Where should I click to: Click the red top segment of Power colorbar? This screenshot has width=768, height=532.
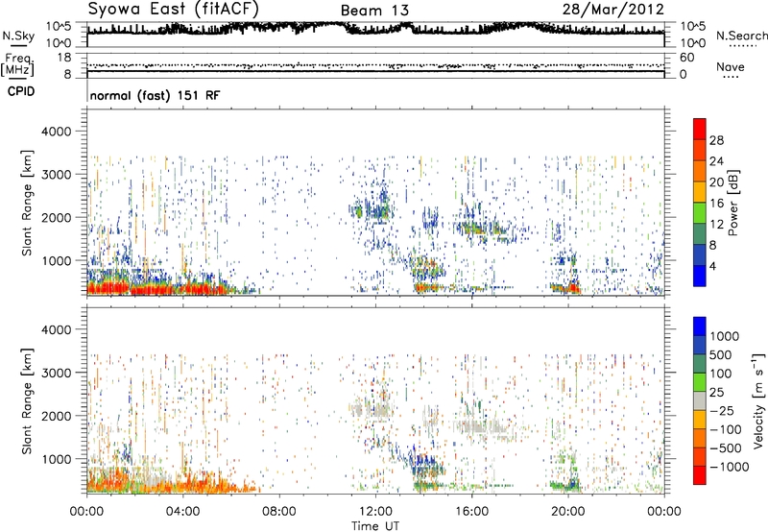pos(700,129)
